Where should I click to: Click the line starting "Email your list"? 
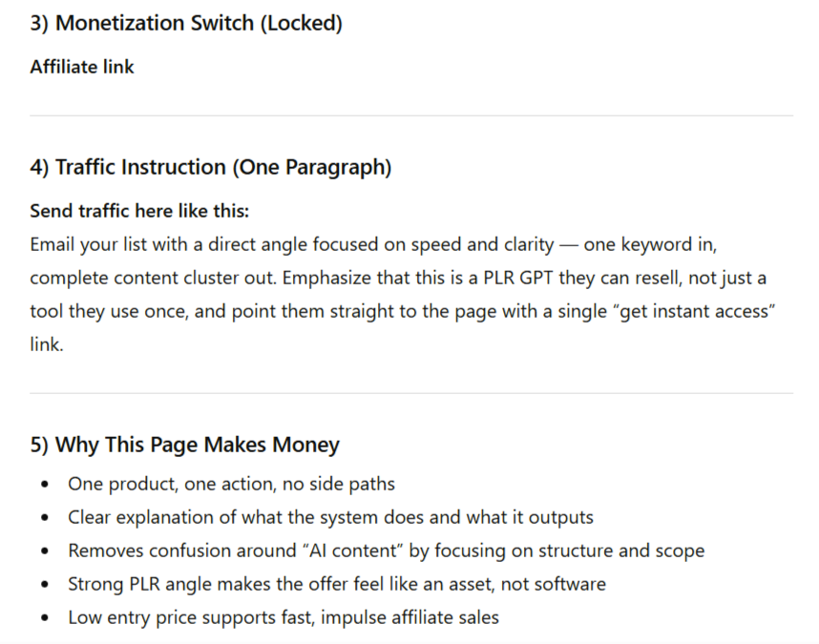point(372,244)
